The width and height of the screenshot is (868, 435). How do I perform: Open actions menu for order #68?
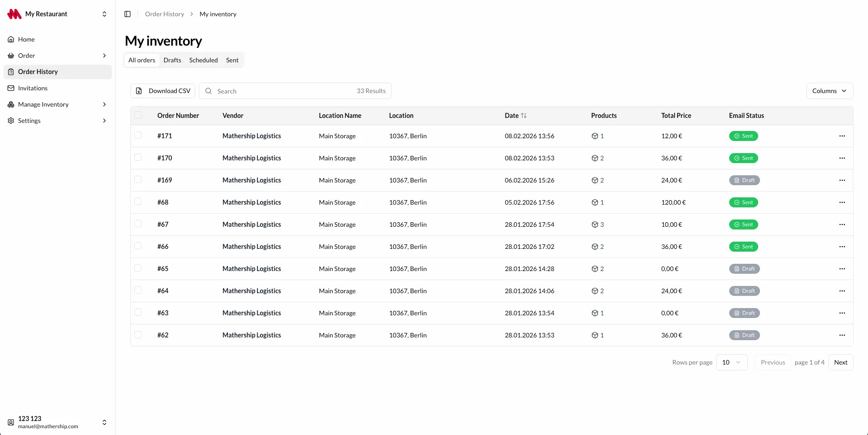(842, 202)
